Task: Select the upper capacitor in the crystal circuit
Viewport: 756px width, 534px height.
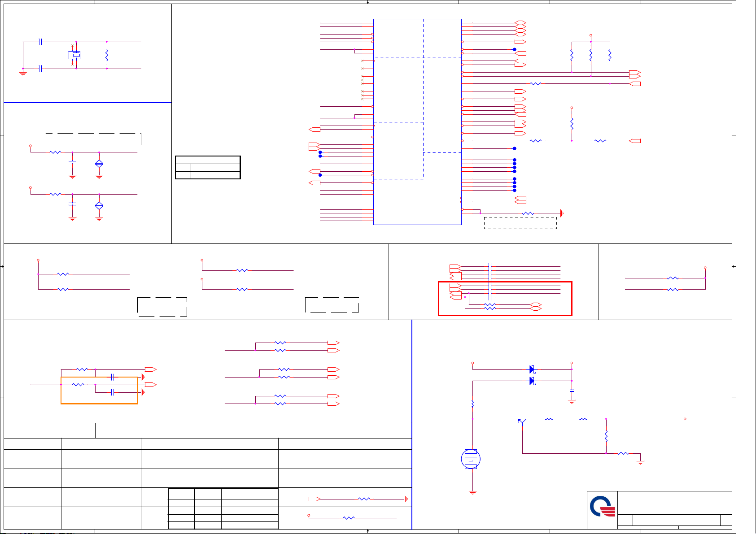Action: click(x=40, y=42)
